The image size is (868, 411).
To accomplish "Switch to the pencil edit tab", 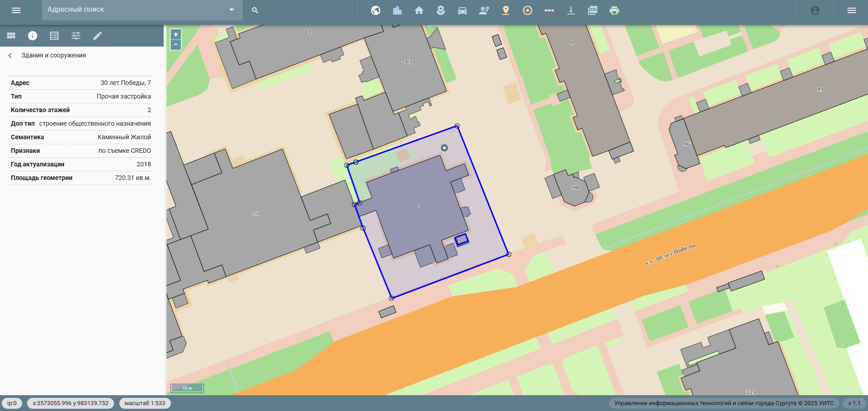I will click(x=98, y=36).
